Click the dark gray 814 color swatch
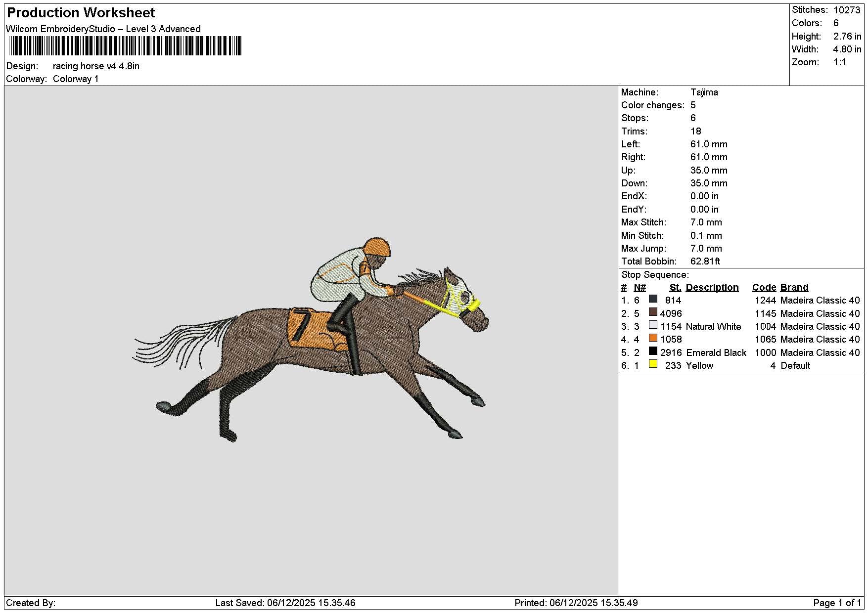Image resolution: width=868 pixels, height=613 pixels. [x=653, y=299]
